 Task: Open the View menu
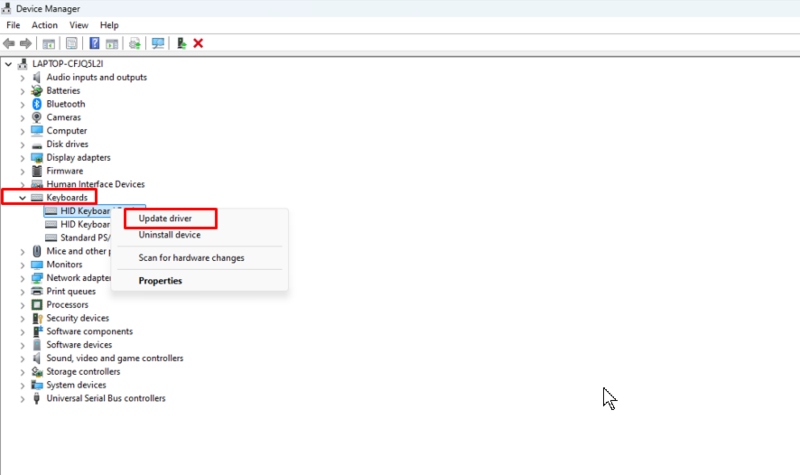[x=79, y=25]
